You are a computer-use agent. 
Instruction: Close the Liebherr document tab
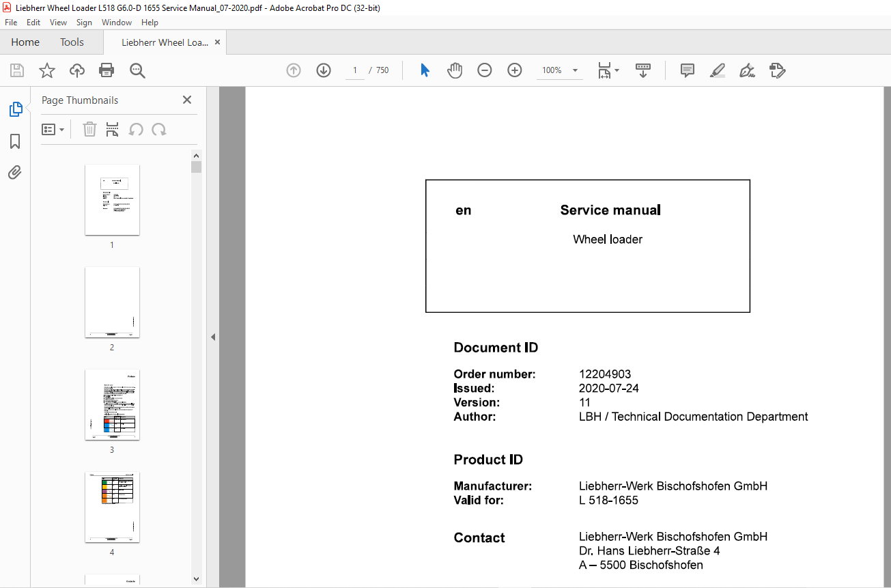(x=218, y=42)
